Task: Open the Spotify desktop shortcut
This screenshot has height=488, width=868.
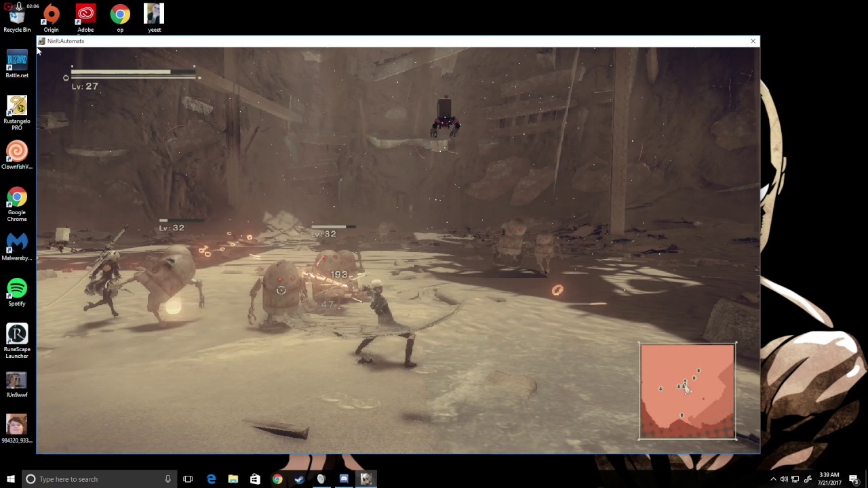Action: point(17,292)
